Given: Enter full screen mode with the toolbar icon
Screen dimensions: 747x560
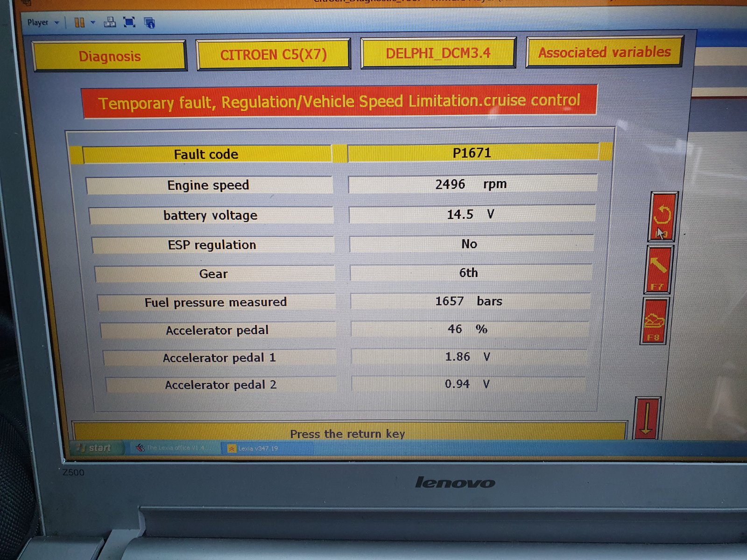Looking at the screenshot, I should (129, 22).
